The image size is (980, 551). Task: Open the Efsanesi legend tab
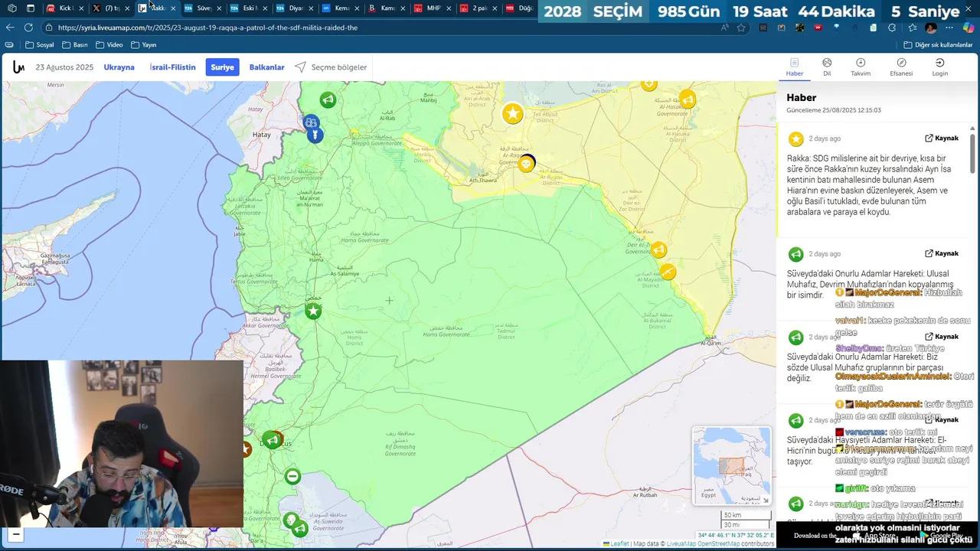[901, 67]
